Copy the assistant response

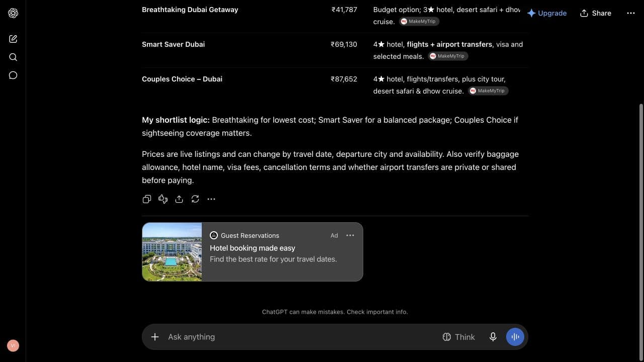point(147,199)
